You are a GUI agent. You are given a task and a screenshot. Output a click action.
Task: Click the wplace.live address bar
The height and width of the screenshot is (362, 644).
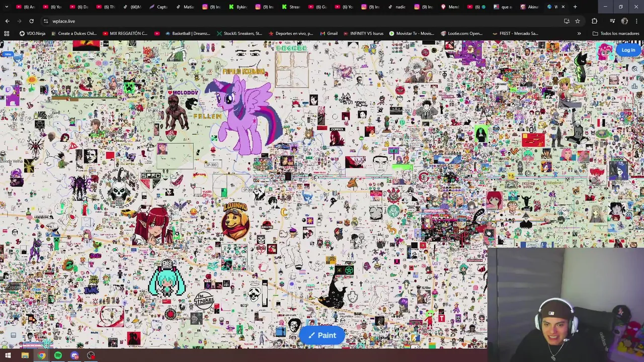(x=302, y=21)
